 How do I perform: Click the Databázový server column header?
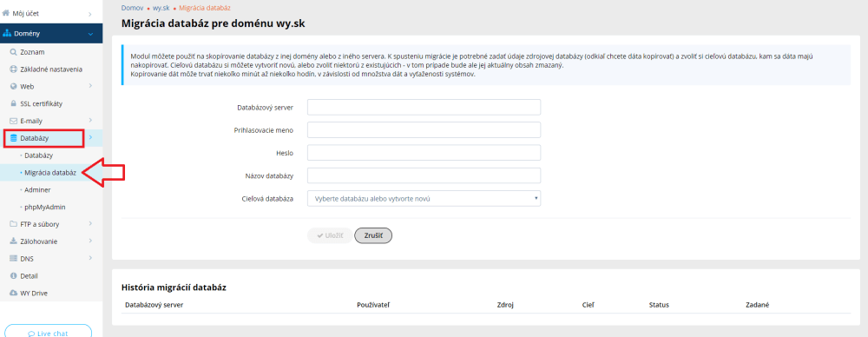155,305
